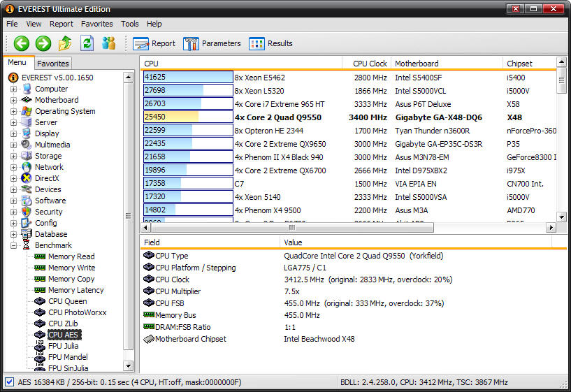Viewport: 571px width, 392px height.
Task: Select the Multimedia tree icon
Action: click(27, 145)
